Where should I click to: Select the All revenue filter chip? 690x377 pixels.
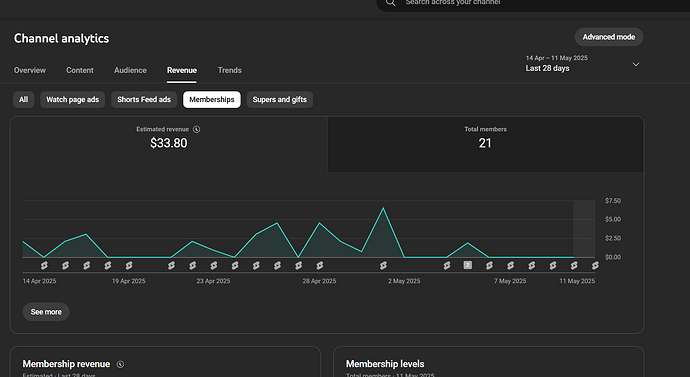click(x=23, y=99)
